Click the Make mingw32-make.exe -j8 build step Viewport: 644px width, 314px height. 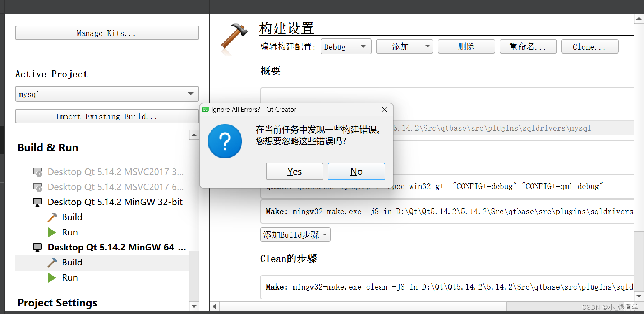[x=447, y=212]
